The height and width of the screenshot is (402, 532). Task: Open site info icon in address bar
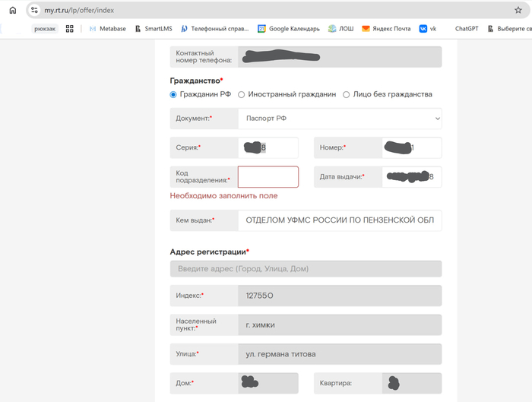point(34,10)
